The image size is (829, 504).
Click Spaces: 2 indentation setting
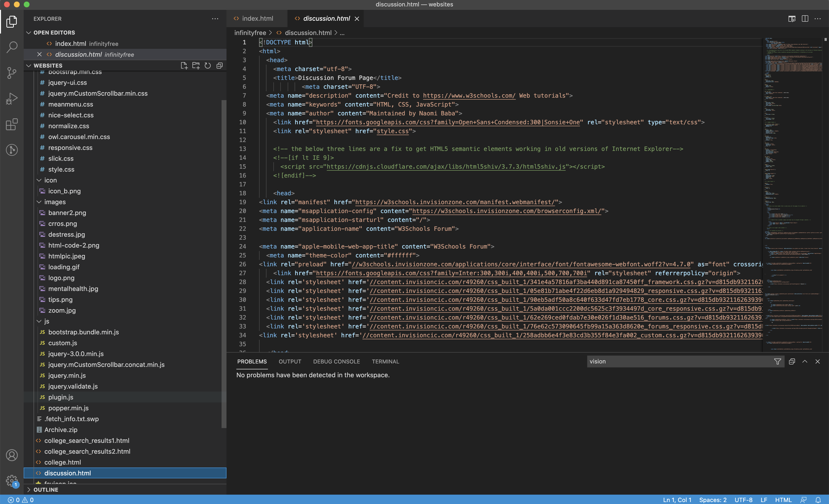click(713, 500)
